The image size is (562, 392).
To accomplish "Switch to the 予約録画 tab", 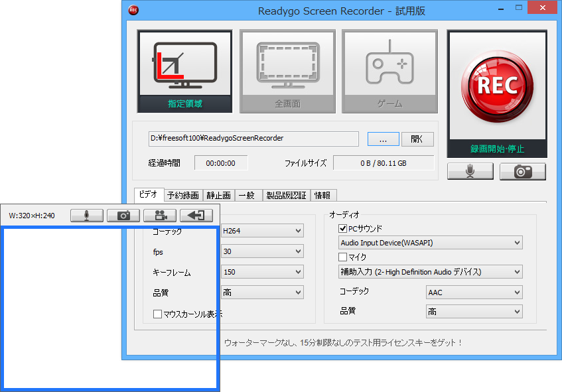I will [183, 195].
